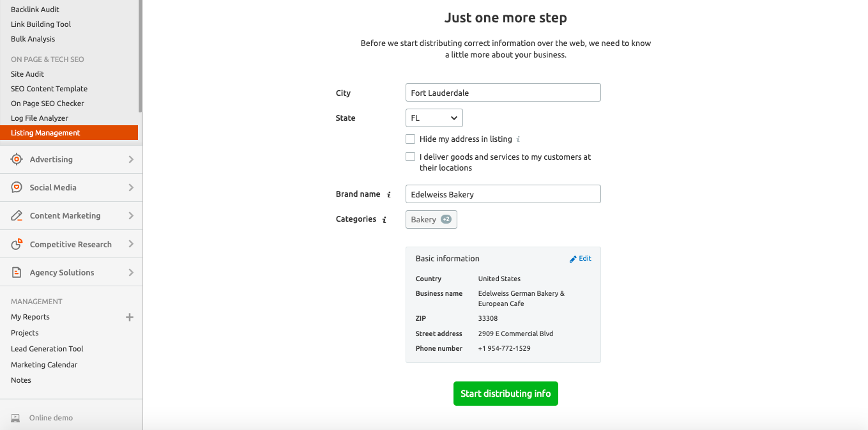
Task: Click plus icon next to My Reports
Action: click(130, 317)
